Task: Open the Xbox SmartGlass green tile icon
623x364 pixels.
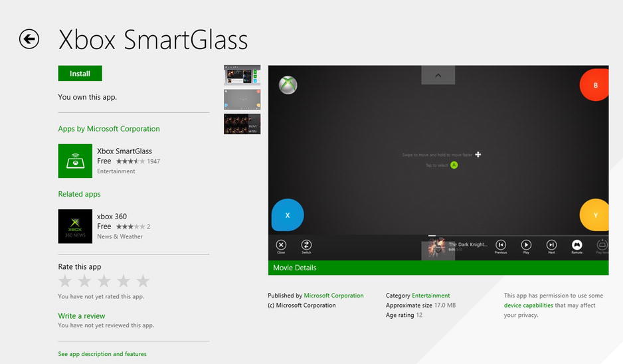Action: 75,161
